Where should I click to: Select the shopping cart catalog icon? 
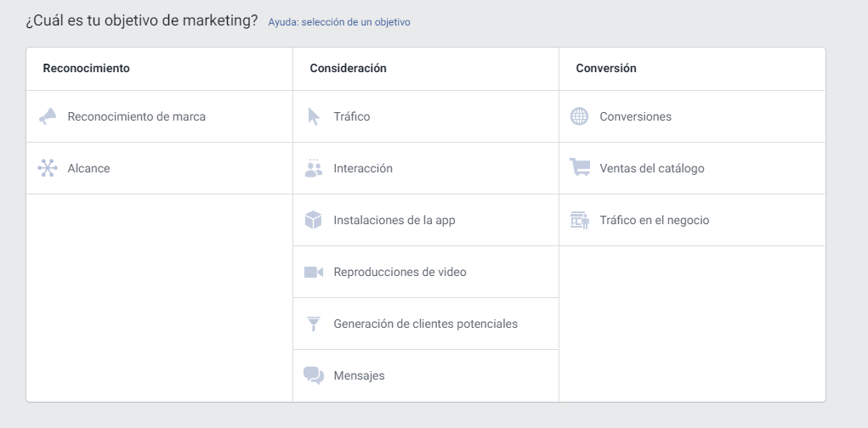tap(580, 167)
